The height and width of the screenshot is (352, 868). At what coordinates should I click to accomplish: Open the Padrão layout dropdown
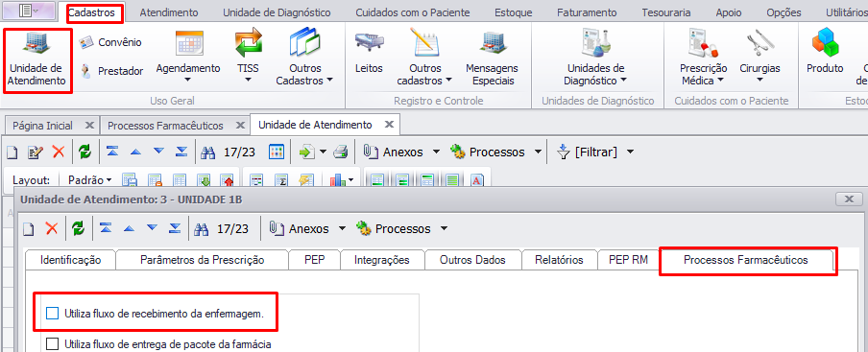[x=89, y=180]
